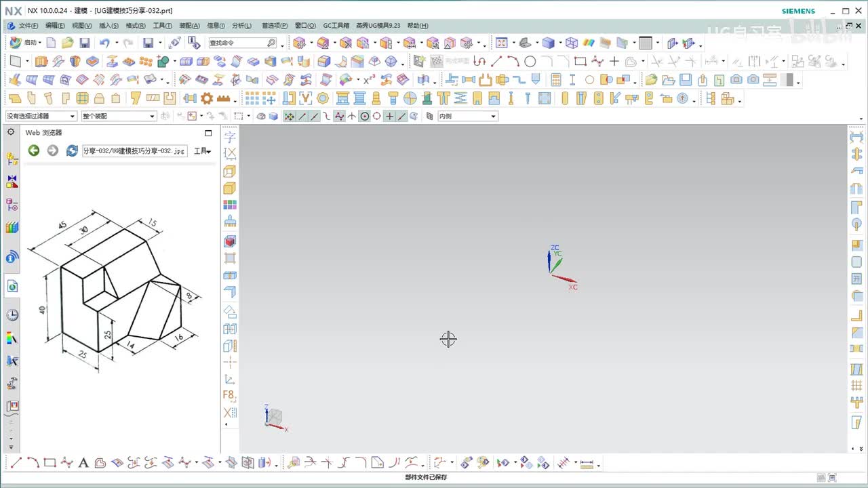Open the 文件(F) menu
Image resolution: width=868 pixels, height=488 pixels.
(28, 26)
